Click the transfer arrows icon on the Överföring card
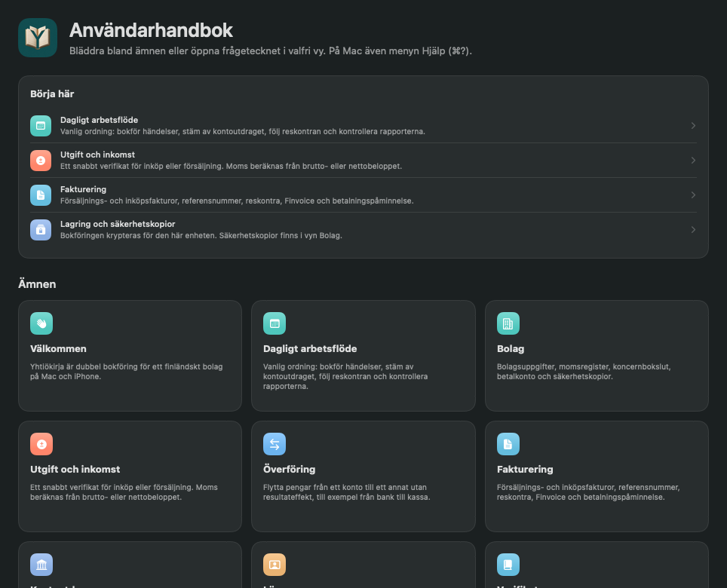The image size is (727, 588). (275, 444)
